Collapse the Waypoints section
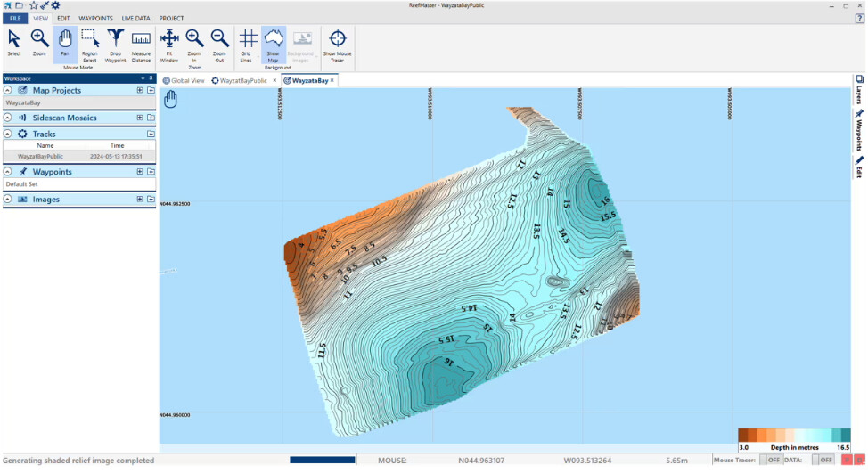 (8, 172)
